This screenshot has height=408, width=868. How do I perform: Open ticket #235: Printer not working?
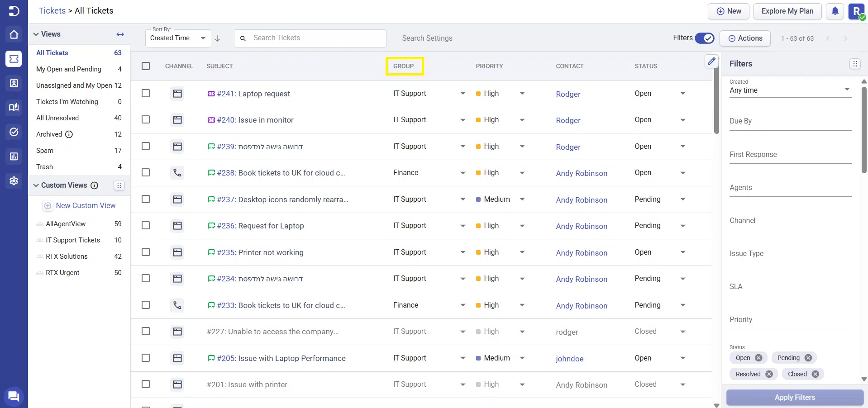click(x=260, y=252)
